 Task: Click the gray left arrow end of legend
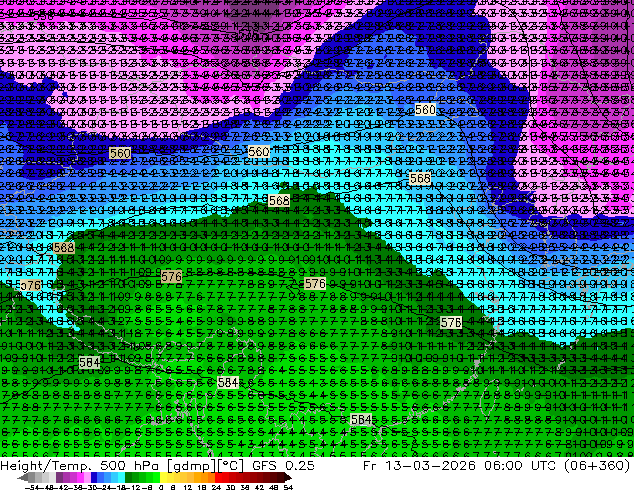[x=23, y=478]
